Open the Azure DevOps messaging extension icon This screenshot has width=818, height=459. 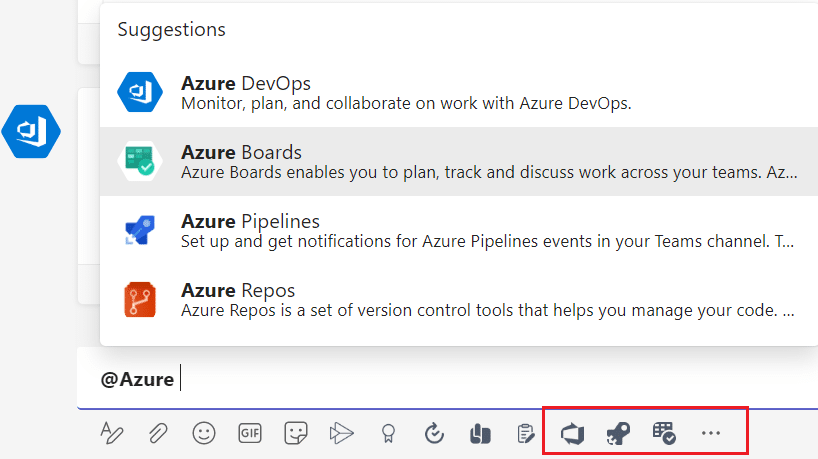(x=572, y=433)
